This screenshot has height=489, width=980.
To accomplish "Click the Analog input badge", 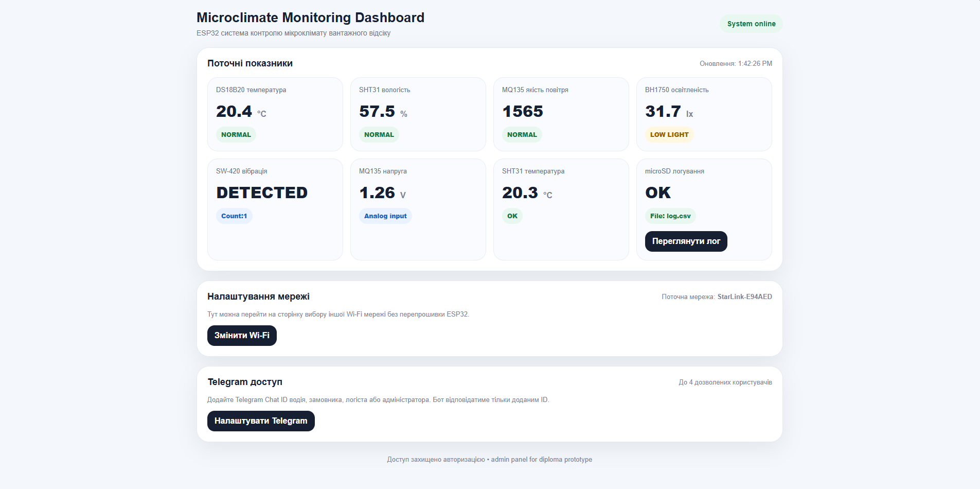I will pyautogui.click(x=385, y=216).
